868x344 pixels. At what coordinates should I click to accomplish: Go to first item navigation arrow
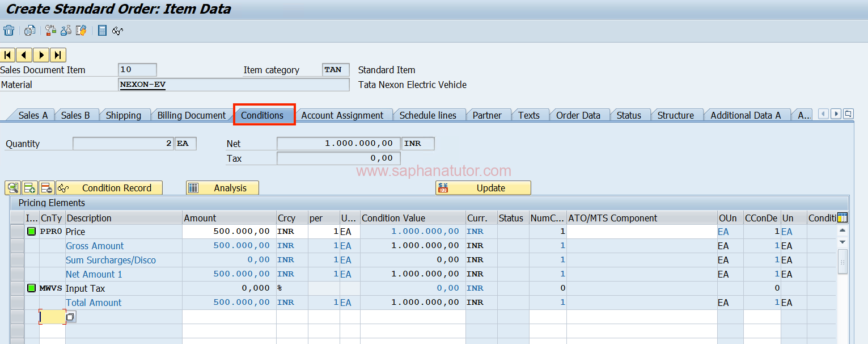click(8, 55)
